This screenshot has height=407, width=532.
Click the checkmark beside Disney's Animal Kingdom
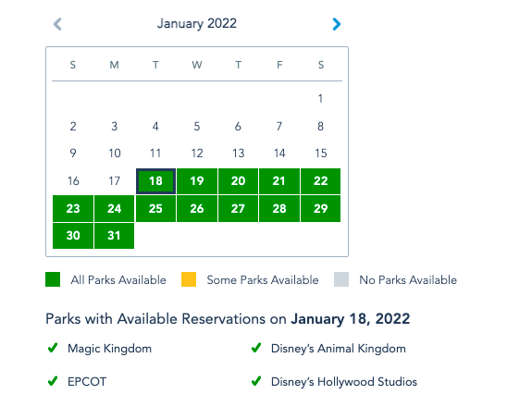click(256, 348)
